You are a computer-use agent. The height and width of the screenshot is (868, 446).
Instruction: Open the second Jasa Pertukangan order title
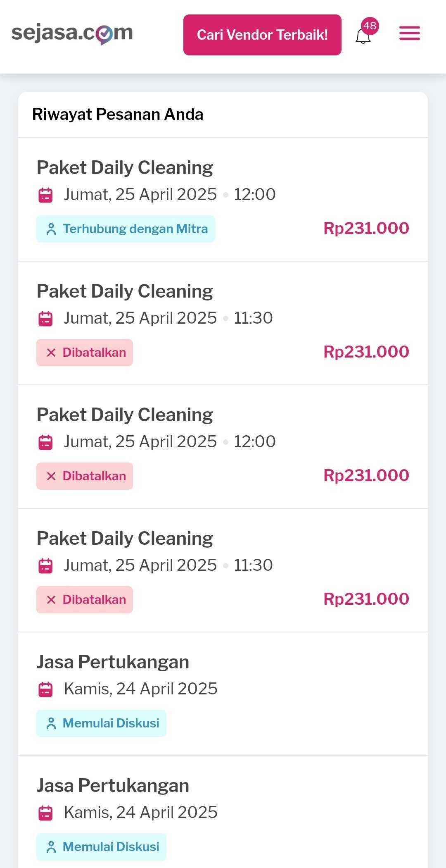click(113, 786)
